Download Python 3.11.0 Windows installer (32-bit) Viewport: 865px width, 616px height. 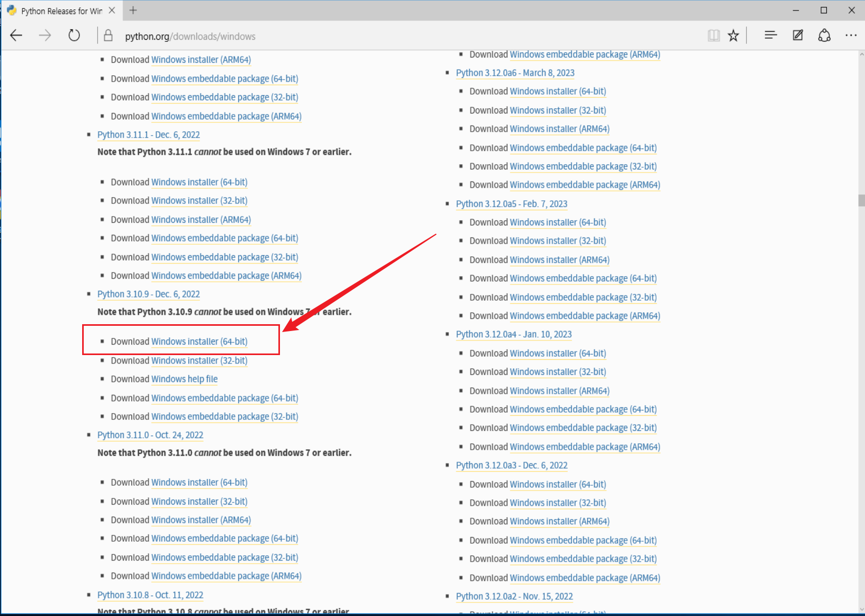[199, 501]
